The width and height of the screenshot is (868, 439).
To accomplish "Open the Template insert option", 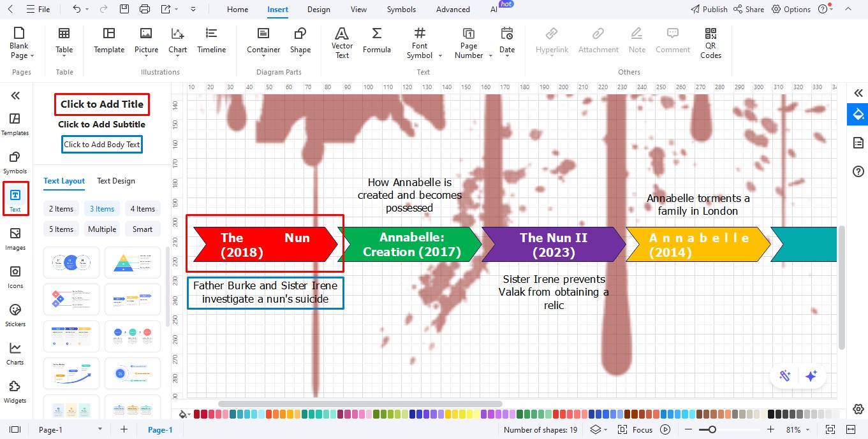I will click(109, 41).
